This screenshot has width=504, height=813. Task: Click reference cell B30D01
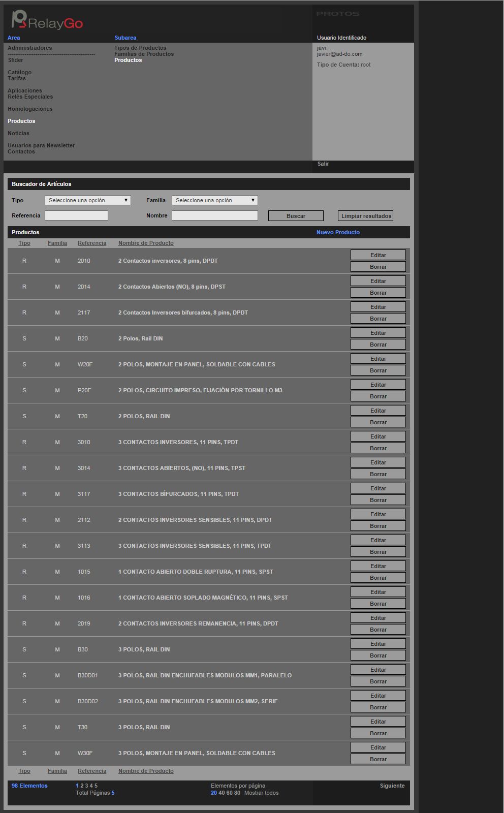[88, 675]
